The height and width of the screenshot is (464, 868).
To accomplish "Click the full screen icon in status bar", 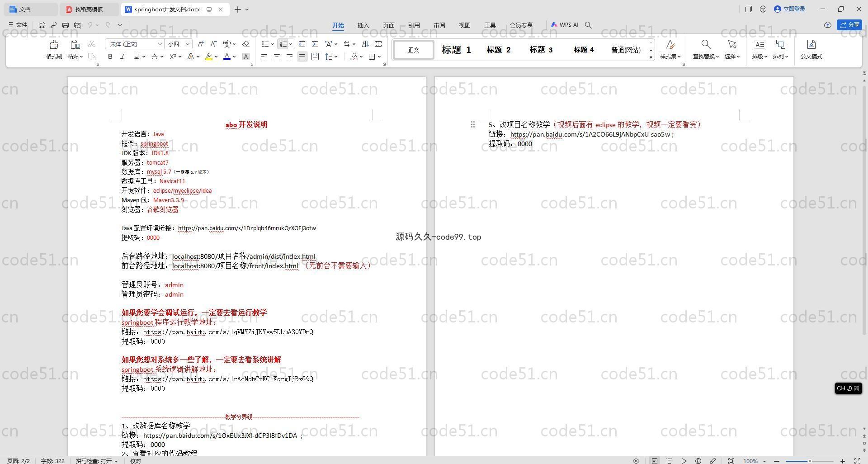I will click(x=857, y=461).
